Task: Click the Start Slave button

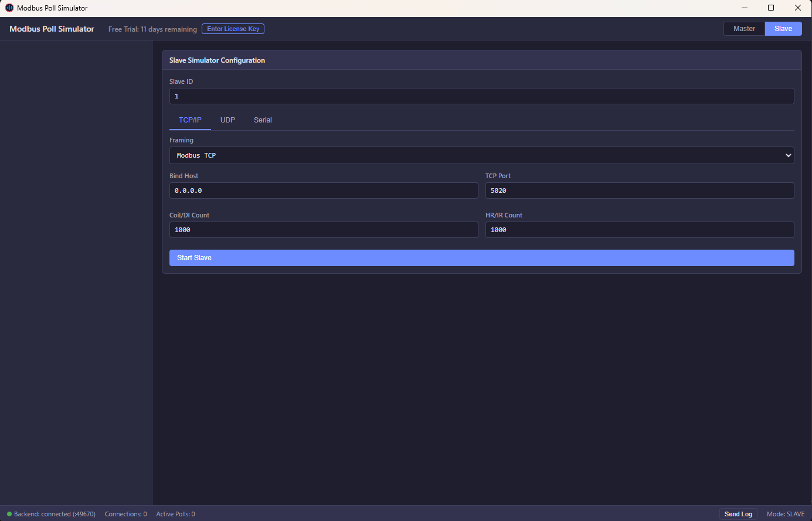Action: 481,257
